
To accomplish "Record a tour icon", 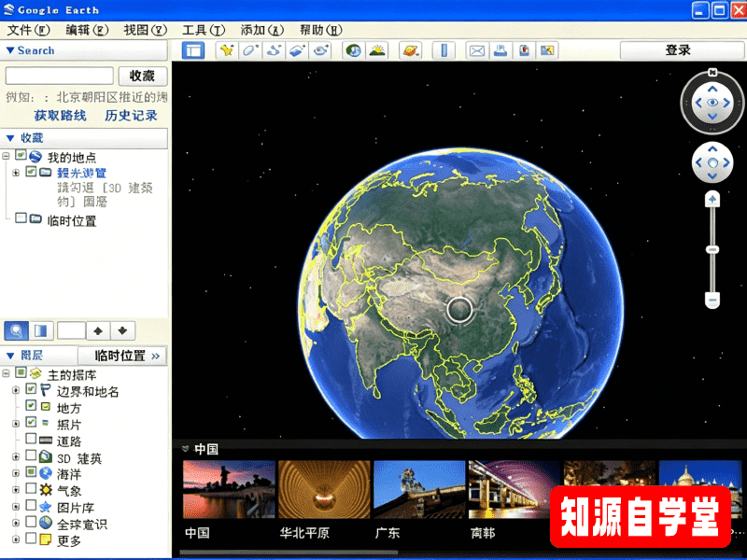I will coord(320,50).
